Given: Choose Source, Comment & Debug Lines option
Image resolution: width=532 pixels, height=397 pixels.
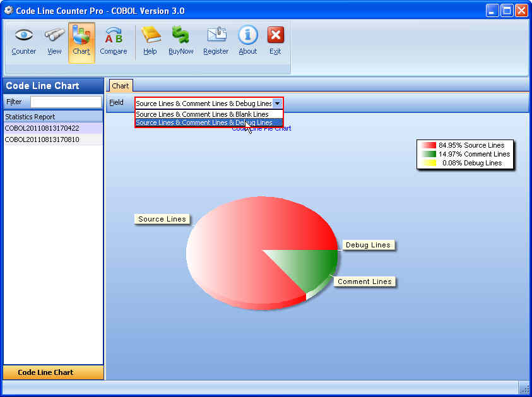Looking at the screenshot, I should (x=204, y=122).
